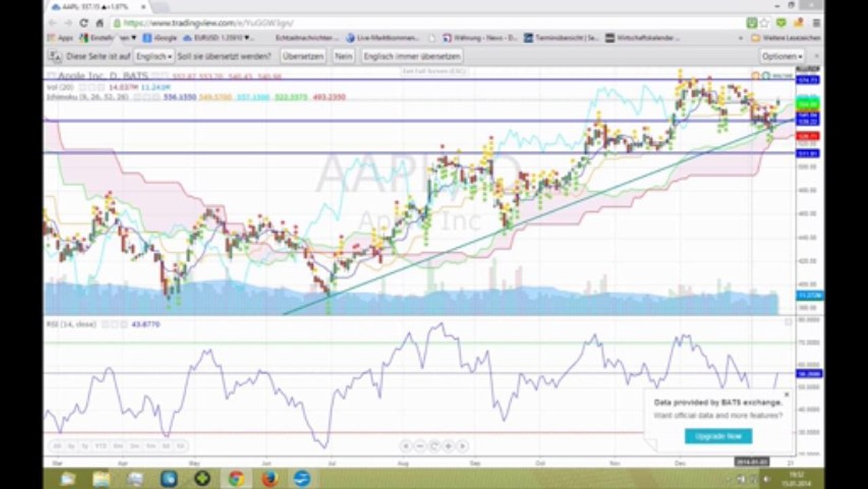Click the tradingview.com address bar
This screenshot has height=489, width=868.
[x=428, y=22]
